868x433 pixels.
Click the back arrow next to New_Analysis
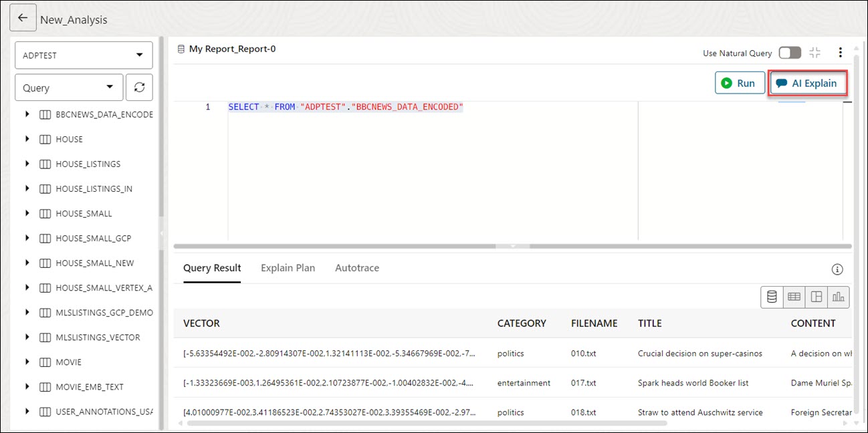pyautogui.click(x=23, y=18)
